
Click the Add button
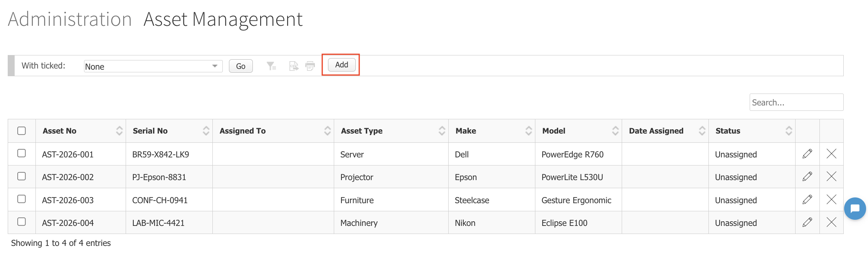341,65
